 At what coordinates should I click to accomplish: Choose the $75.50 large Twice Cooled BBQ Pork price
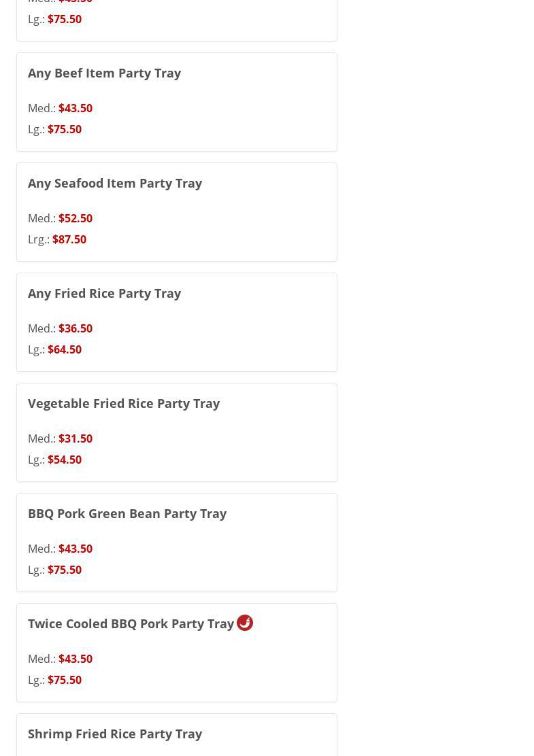tap(65, 680)
